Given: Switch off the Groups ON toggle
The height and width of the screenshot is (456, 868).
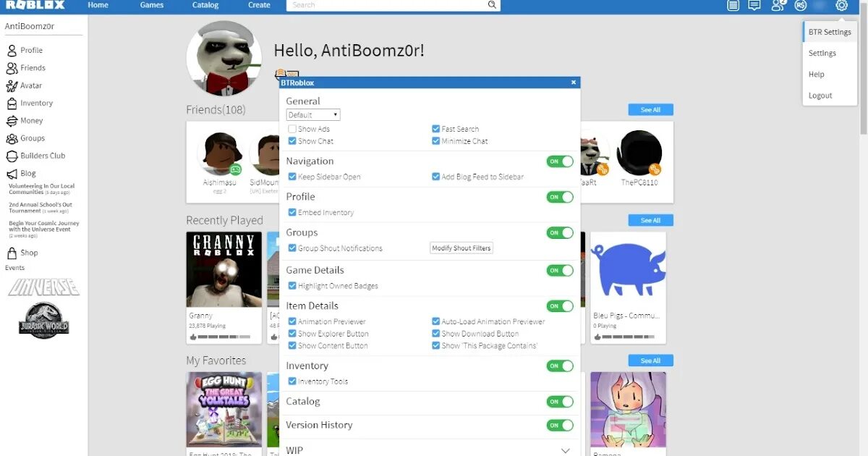Looking at the screenshot, I should point(560,233).
